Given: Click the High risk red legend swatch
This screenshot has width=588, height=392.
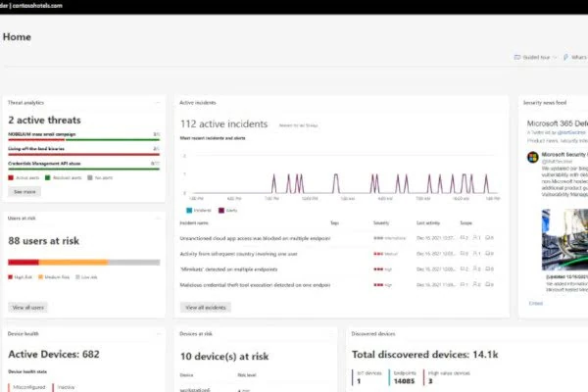Looking at the screenshot, I should 10,277.
